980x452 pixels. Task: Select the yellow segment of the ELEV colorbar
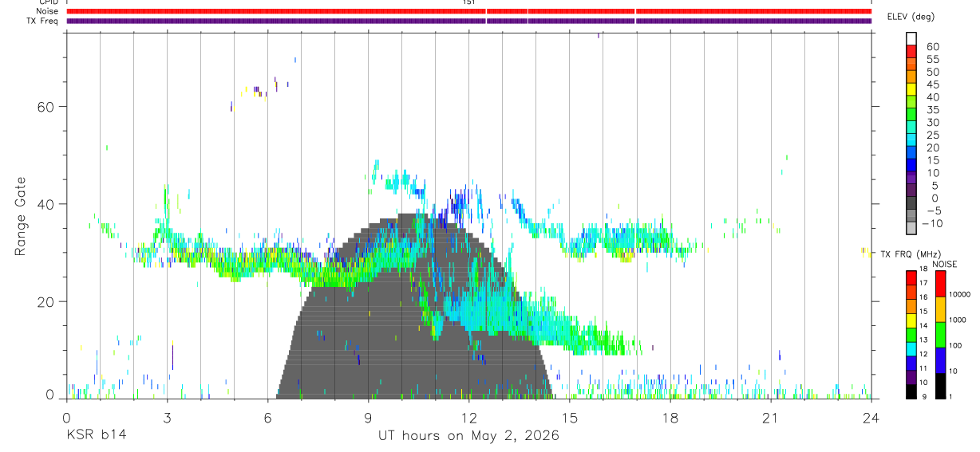911,88
